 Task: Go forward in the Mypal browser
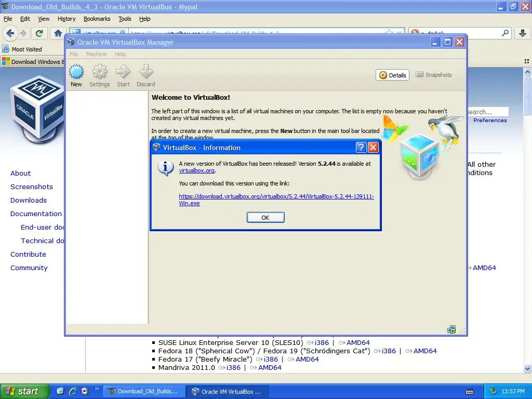23,33
